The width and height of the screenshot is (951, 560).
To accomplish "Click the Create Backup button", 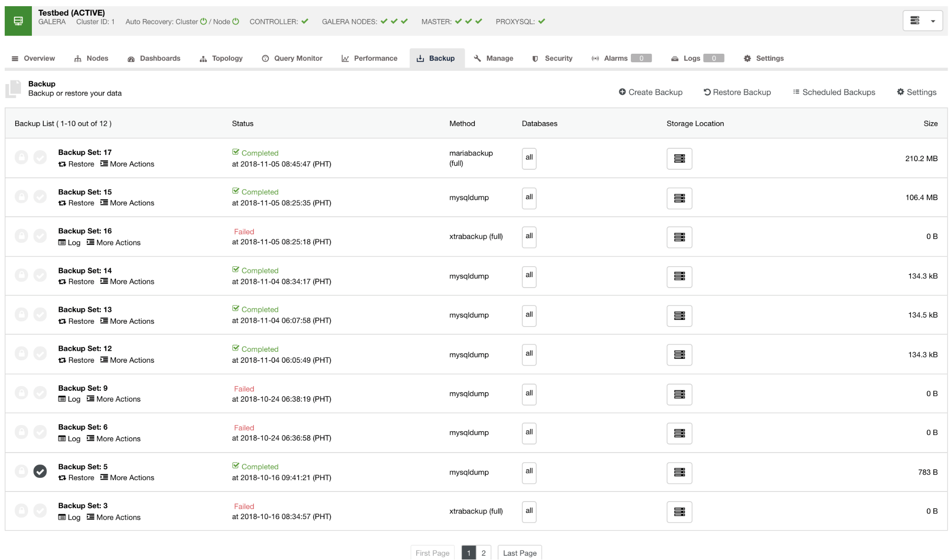I will tap(650, 92).
